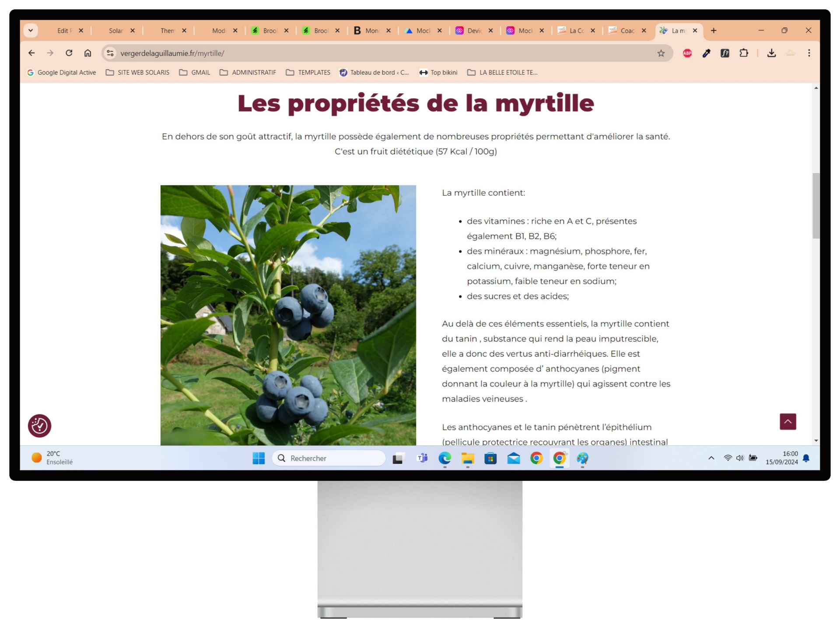This screenshot has width=840, height=634.
Task: Reload the current page
Action: (x=69, y=53)
